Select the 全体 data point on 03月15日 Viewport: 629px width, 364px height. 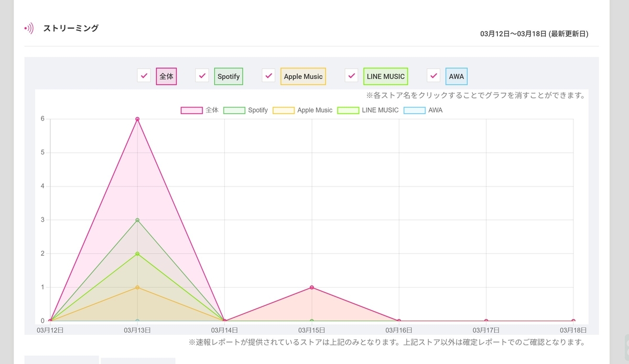[x=312, y=287]
